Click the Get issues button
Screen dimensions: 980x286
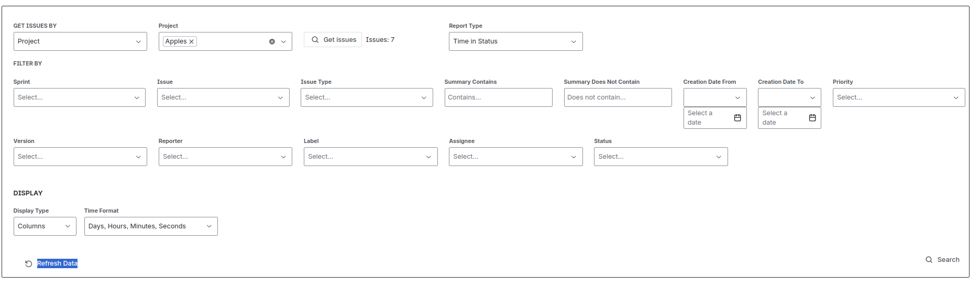[x=333, y=40]
